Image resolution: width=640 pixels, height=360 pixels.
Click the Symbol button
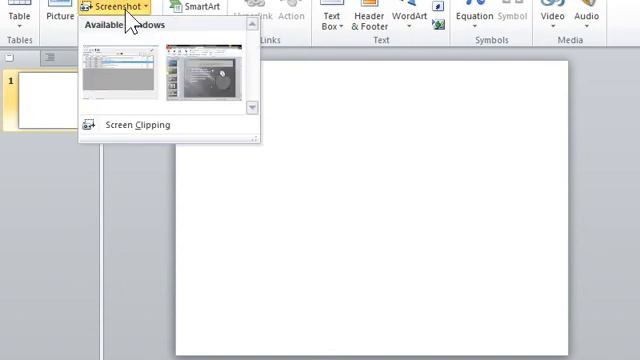512,11
